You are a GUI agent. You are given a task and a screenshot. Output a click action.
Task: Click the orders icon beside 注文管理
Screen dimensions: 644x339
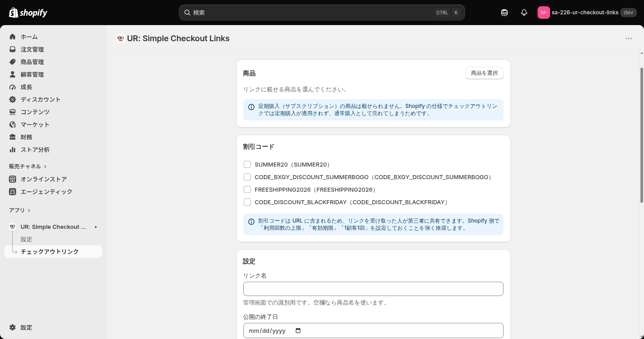coord(13,49)
